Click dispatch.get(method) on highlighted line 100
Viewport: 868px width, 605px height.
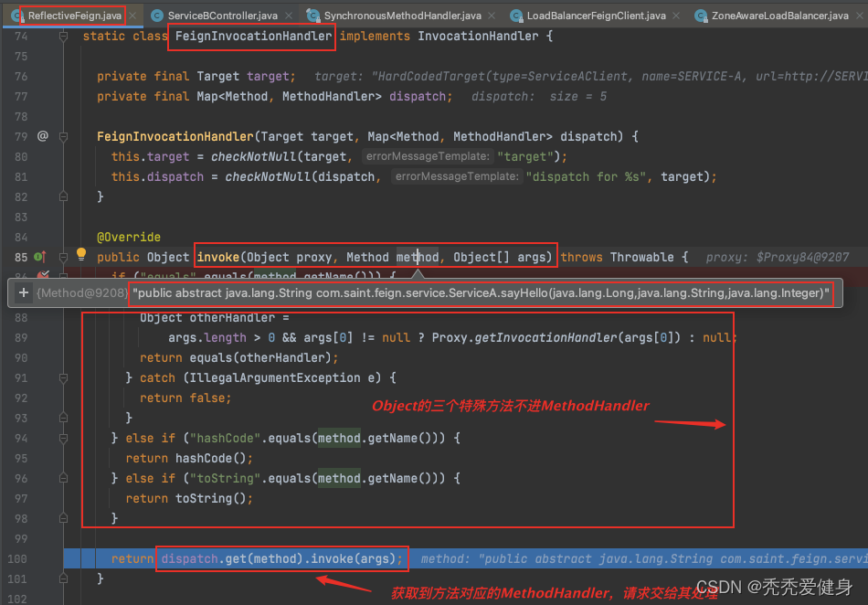(231, 559)
